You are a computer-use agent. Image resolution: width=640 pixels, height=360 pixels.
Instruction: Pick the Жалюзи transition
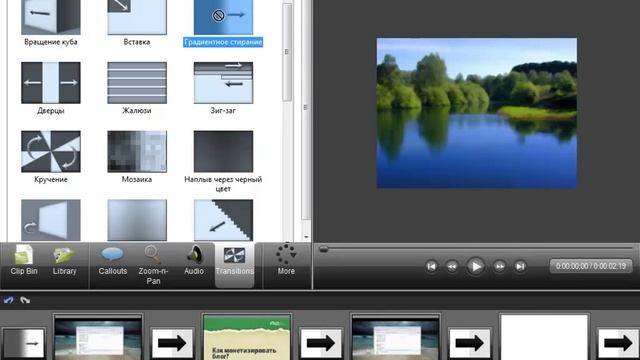tap(137, 83)
